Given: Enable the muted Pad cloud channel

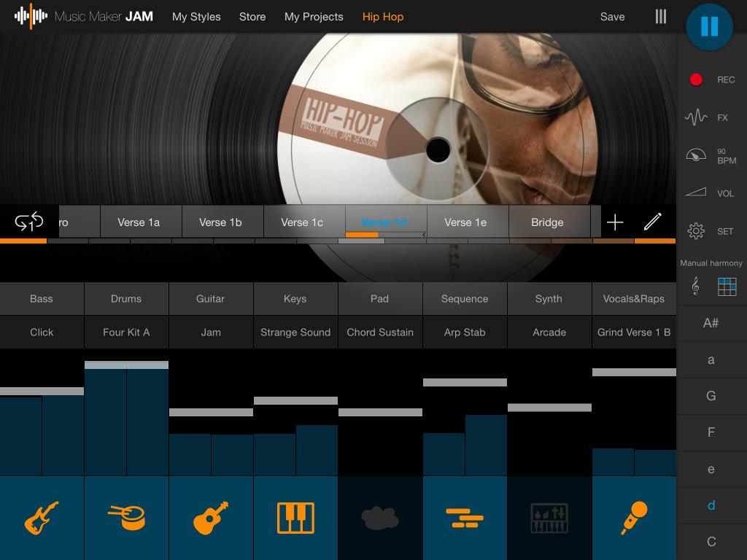Looking at the screenshot, I should coord(380,518).
